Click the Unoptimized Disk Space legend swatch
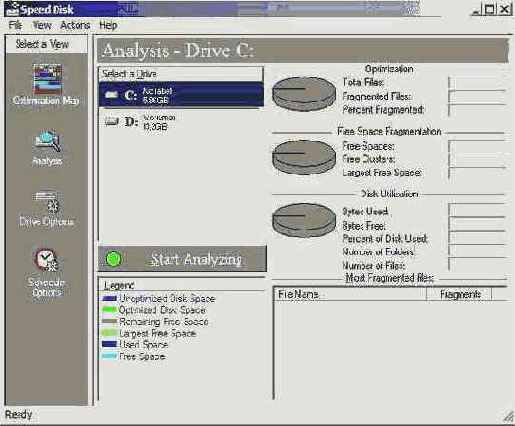 pos(110,298)
